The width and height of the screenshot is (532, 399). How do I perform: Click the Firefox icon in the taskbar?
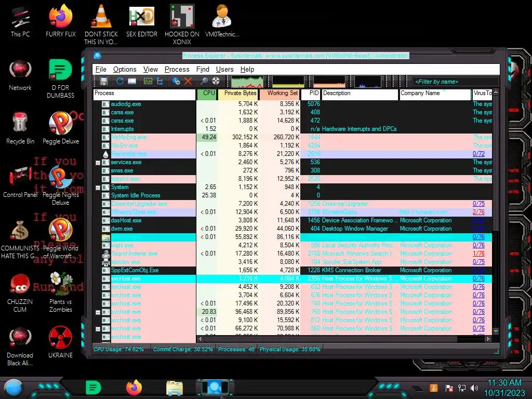pos(134,388)
